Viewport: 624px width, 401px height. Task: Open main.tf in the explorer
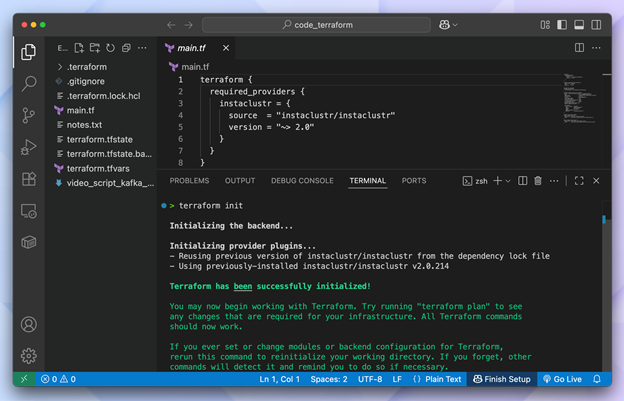pyautogui.click(x=103, y=110)
